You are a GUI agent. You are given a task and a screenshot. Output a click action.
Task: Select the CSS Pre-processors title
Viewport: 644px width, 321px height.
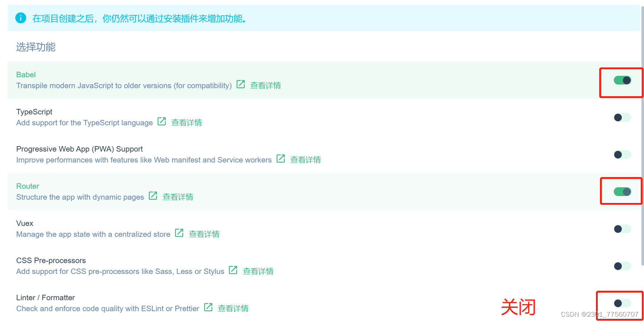coord(51,261)
